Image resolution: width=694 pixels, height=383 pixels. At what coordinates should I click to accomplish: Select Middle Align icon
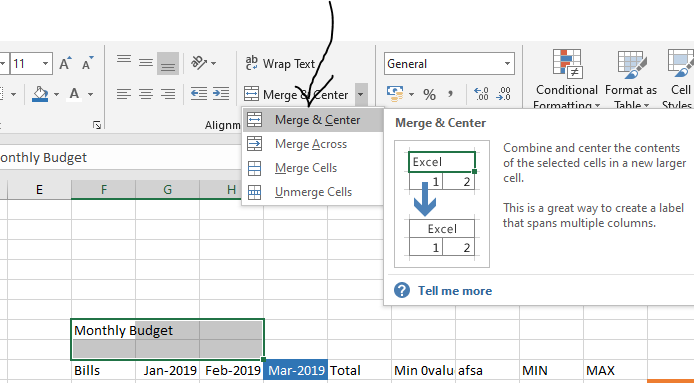click(146, 63)
